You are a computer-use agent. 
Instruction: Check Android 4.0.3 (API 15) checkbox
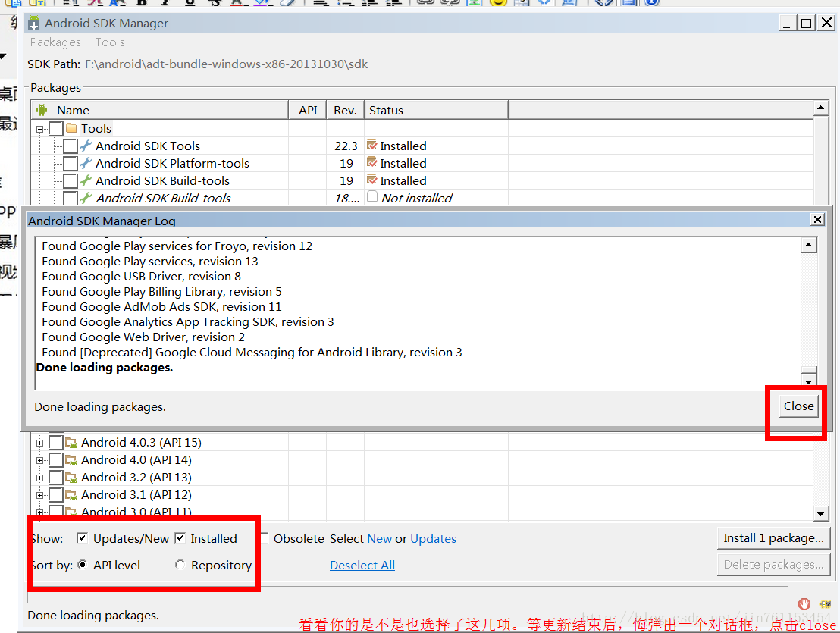56,443
